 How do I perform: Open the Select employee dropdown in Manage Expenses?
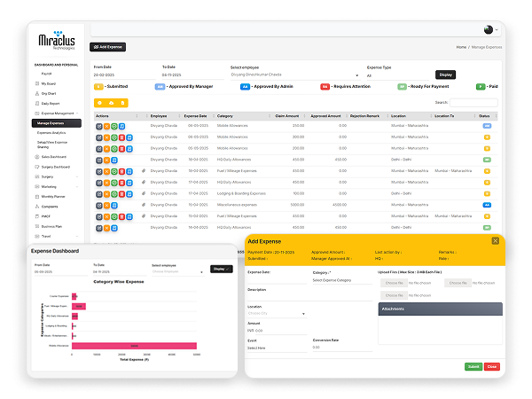point(294,75)
